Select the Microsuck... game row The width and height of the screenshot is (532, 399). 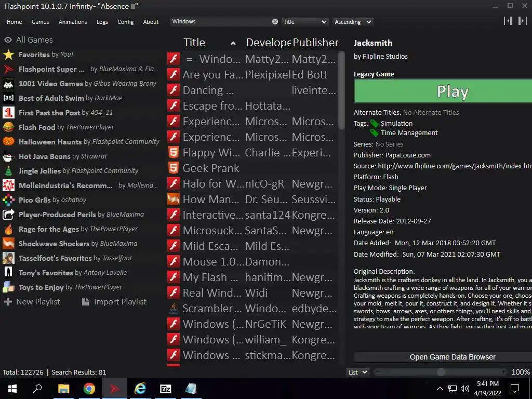coord(252,231)
